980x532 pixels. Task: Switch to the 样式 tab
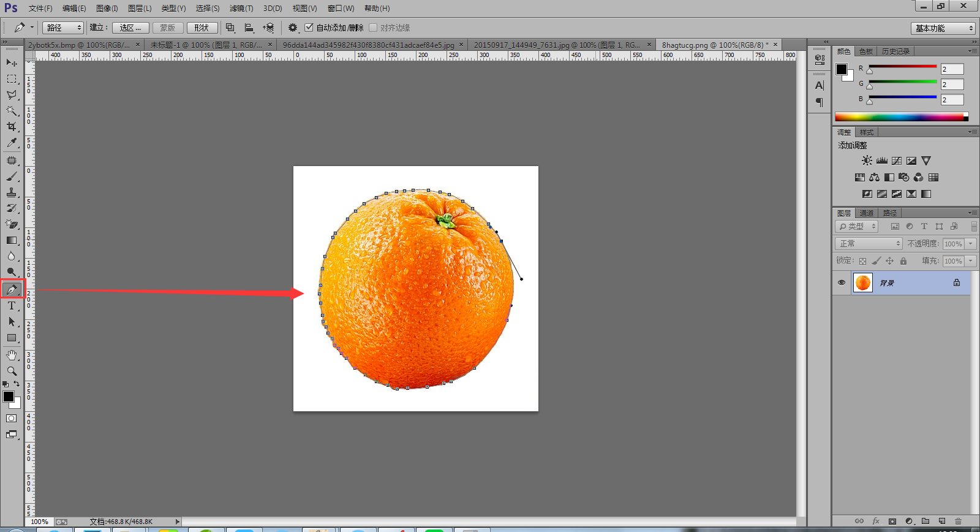(x=867, y=132)
